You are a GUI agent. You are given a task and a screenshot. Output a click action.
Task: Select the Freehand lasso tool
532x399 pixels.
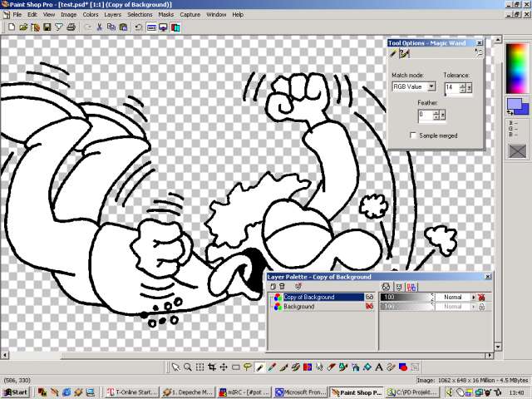[x=248, y=367]
